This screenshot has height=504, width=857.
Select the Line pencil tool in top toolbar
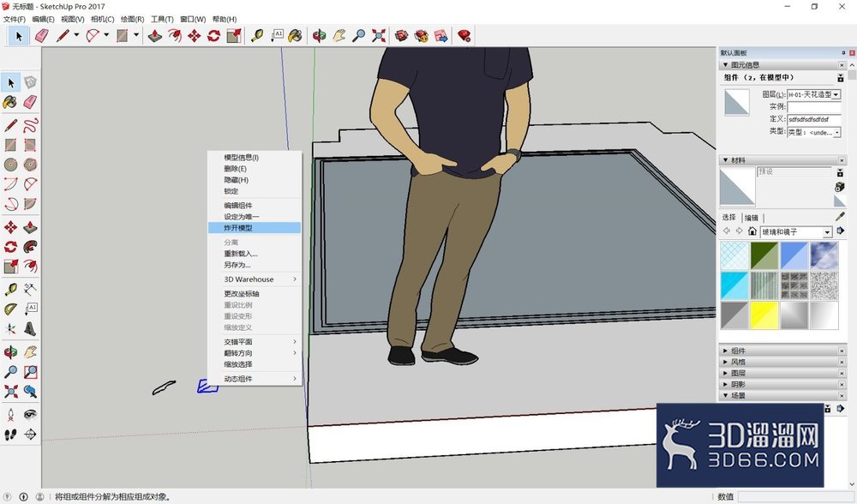63,36
